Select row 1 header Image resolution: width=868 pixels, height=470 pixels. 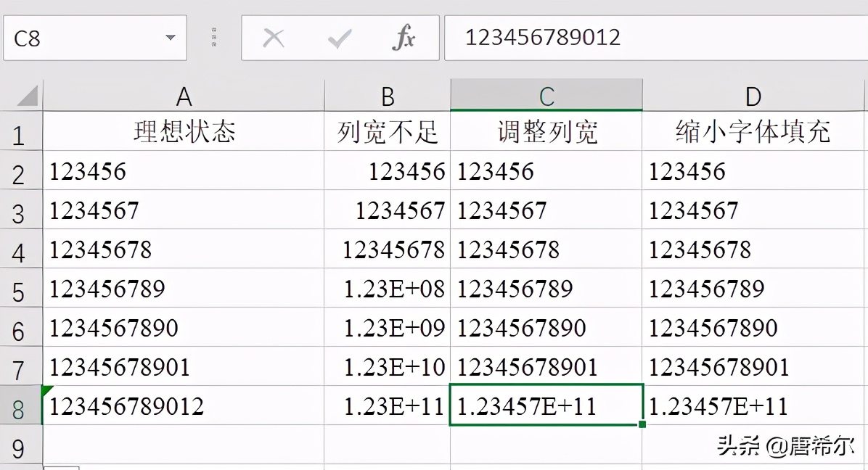(x=21, y=131)
